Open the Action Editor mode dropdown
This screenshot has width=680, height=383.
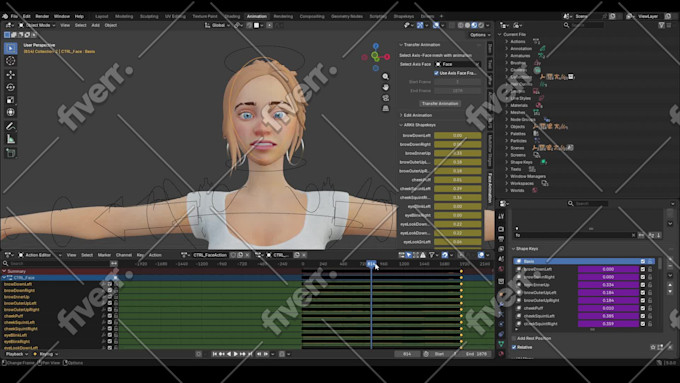(39, 255)
